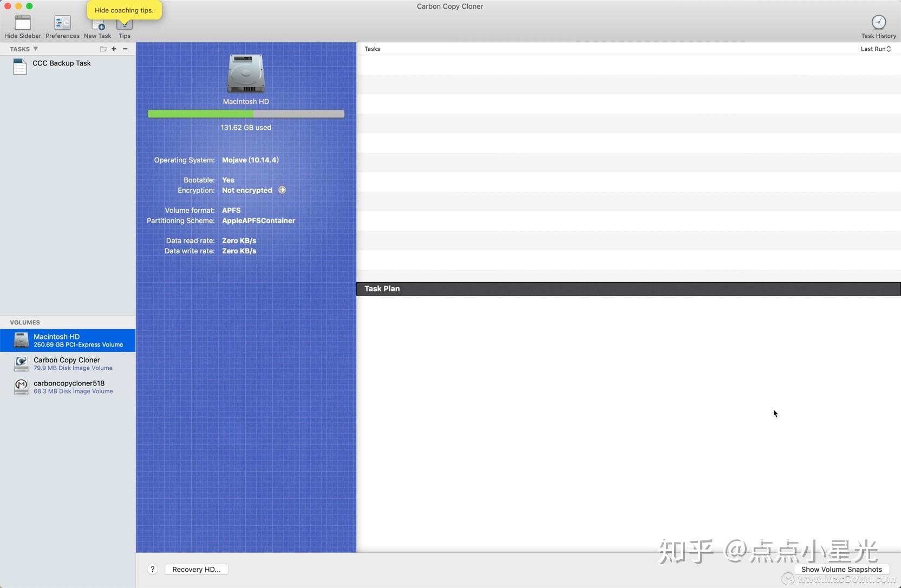
Task: Click the encryption info icon
Action: point(282,190)
